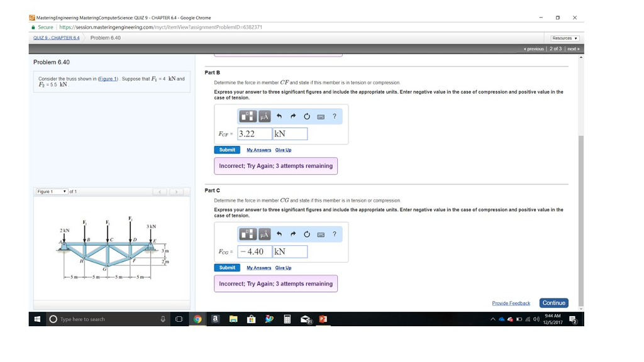Image resolution: width=644 pixels, height=362 pixels.
Task: Select the µÅ units icon in Part C
Action: pos(264,234)
